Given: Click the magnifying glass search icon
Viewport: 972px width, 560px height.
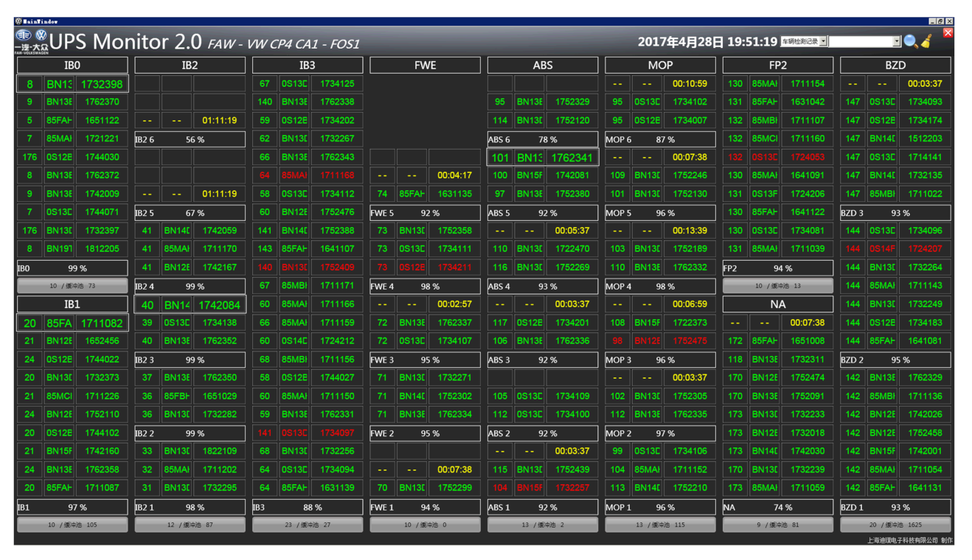Looking at the screenshot, I should tap(911, 42).
